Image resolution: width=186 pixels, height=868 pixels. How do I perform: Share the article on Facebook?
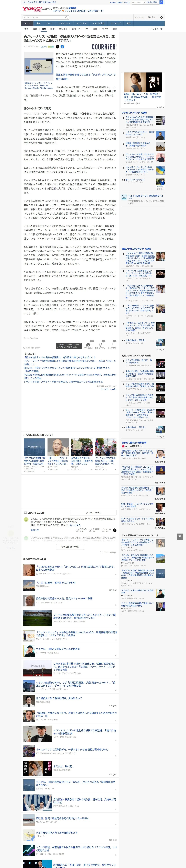[62, 47]
